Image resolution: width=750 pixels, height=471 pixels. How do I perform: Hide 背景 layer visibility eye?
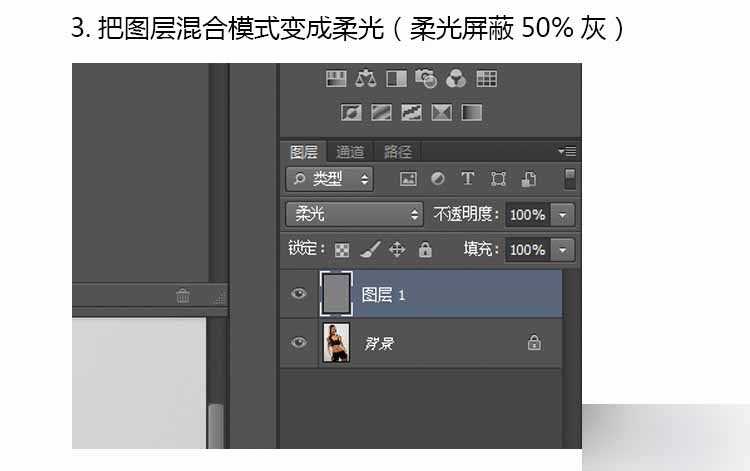click(x=298, y=343)
